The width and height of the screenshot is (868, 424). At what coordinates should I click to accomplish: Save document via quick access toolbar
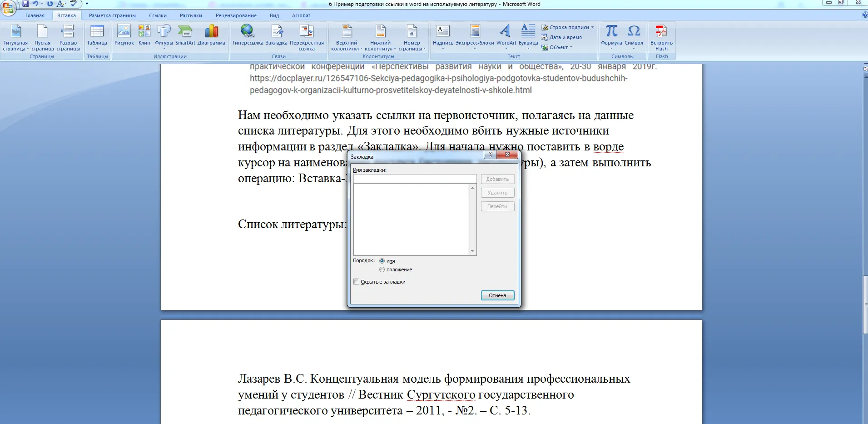coord(25,4)
